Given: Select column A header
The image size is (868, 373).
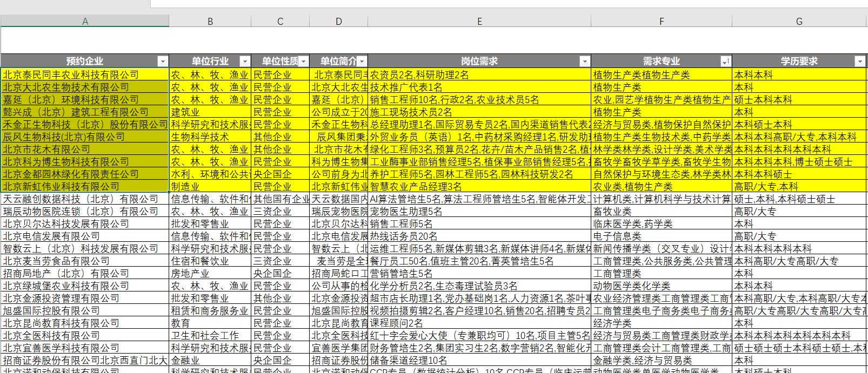Looking at the screenshot, I should pyautogui.click(x=85, y=21).
